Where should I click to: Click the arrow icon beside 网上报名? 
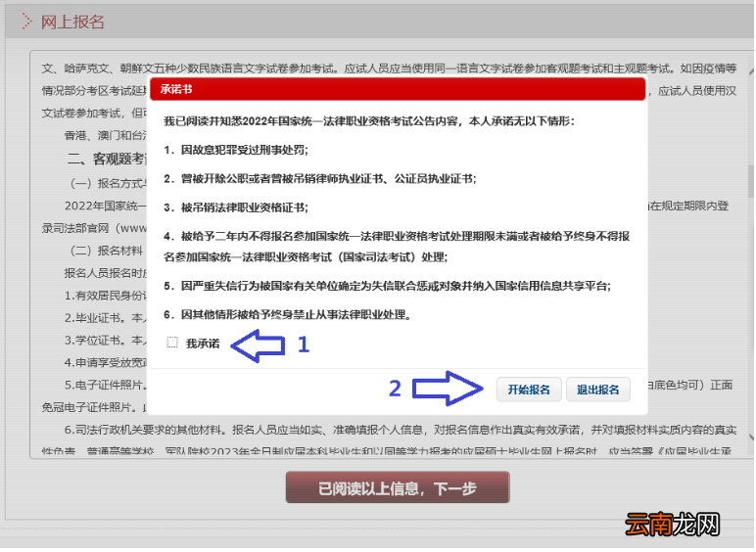coord(26,22)
